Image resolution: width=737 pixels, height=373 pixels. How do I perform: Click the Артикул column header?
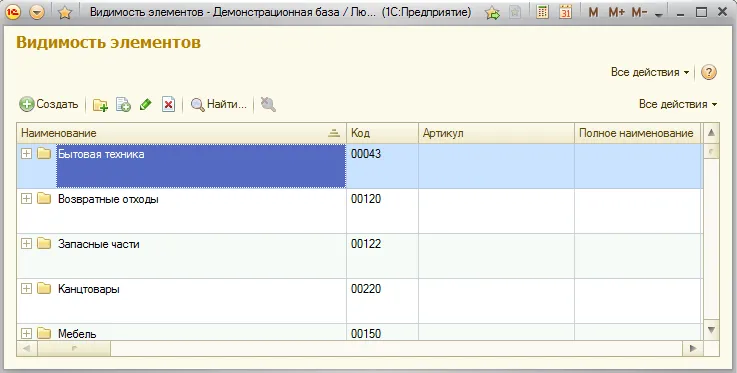tap(496, 133)
